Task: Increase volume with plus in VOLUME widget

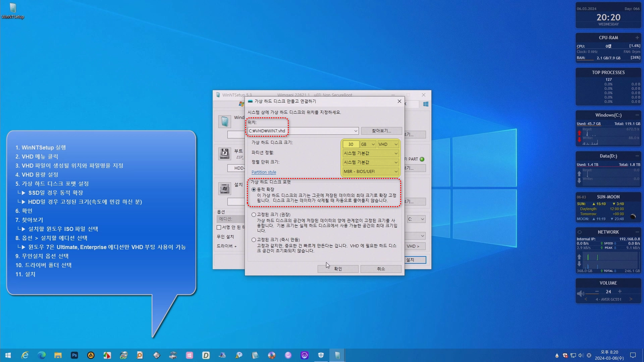Action: click(x=620, y=291)
